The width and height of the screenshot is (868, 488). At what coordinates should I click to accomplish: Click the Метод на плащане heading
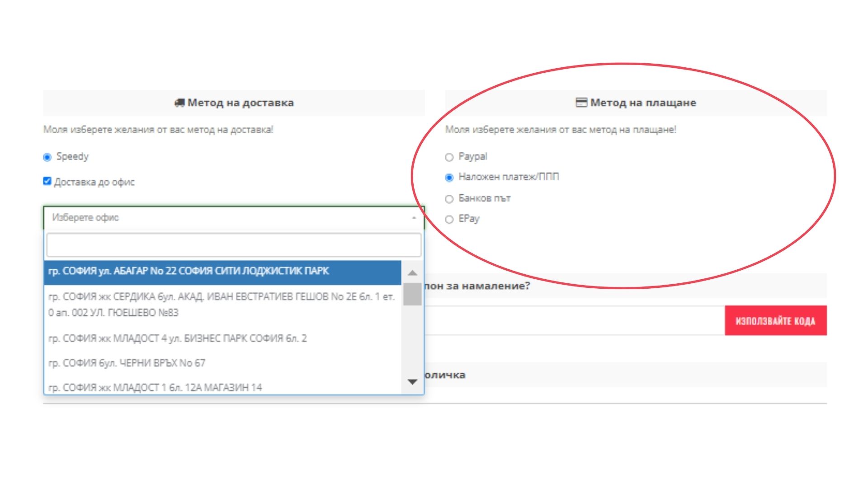click(x=643, y=103)
